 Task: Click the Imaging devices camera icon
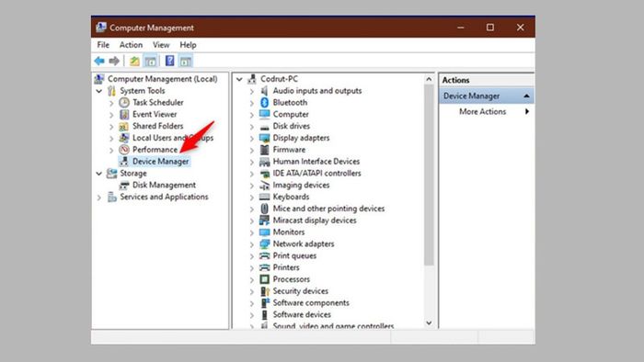[265, 186]
